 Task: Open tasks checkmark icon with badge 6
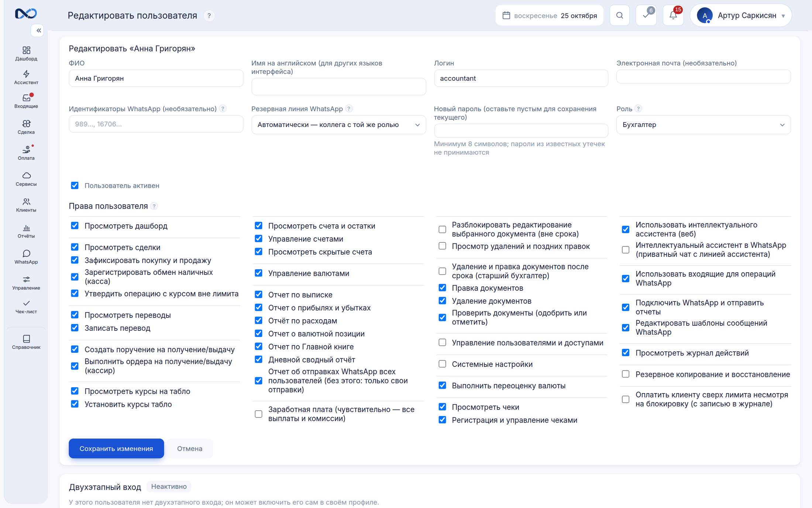pos(646,16)
